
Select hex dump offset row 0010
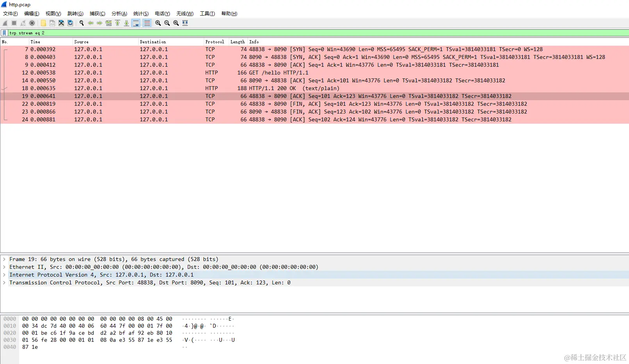point(10,326)
